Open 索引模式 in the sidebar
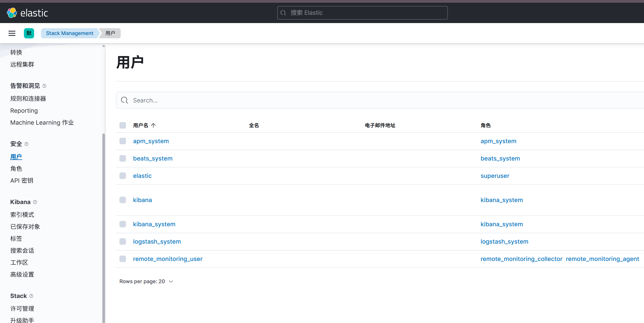The image size is (644, 323). 22,215
